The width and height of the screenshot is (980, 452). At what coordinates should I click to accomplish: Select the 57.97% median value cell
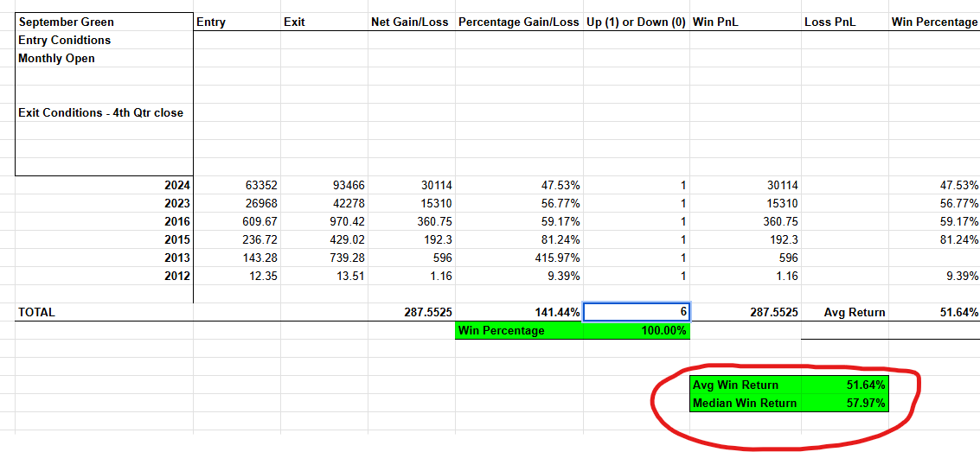[x=844, y=403]
